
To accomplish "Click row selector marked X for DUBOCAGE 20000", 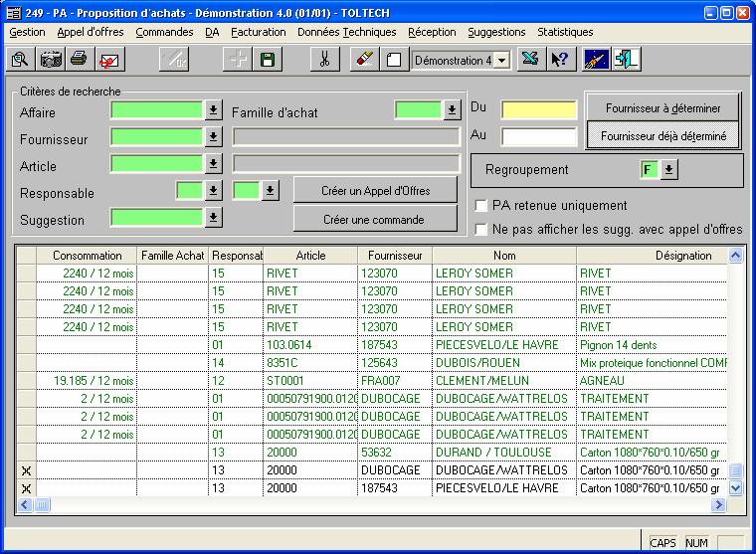I will point(27,470).
